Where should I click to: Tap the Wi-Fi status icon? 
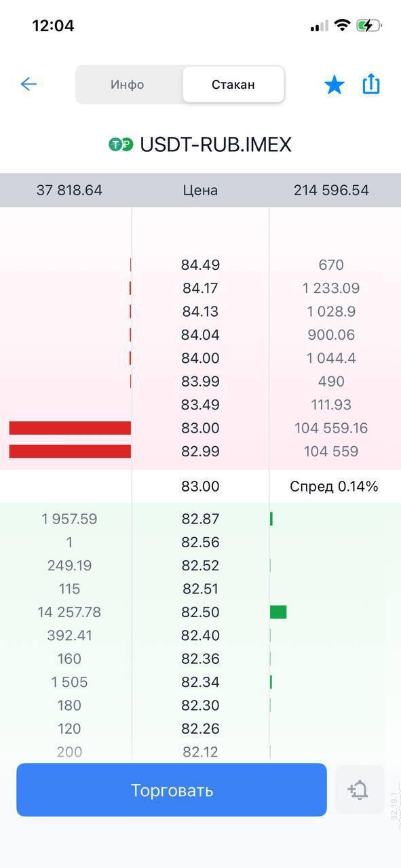(343, 26)
